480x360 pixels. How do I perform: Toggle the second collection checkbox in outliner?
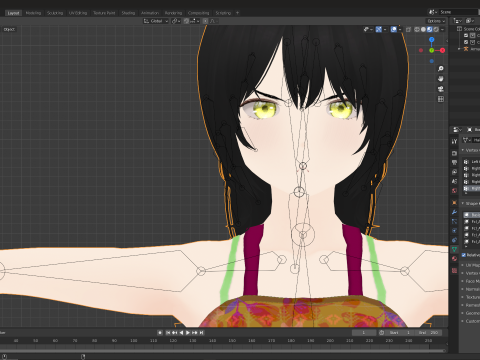(466, 42)
